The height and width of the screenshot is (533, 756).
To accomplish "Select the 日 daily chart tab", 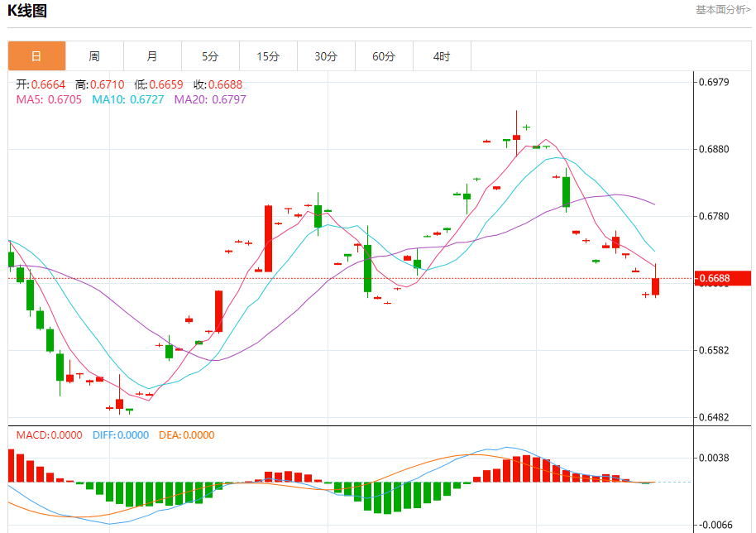I will point(36,56).
